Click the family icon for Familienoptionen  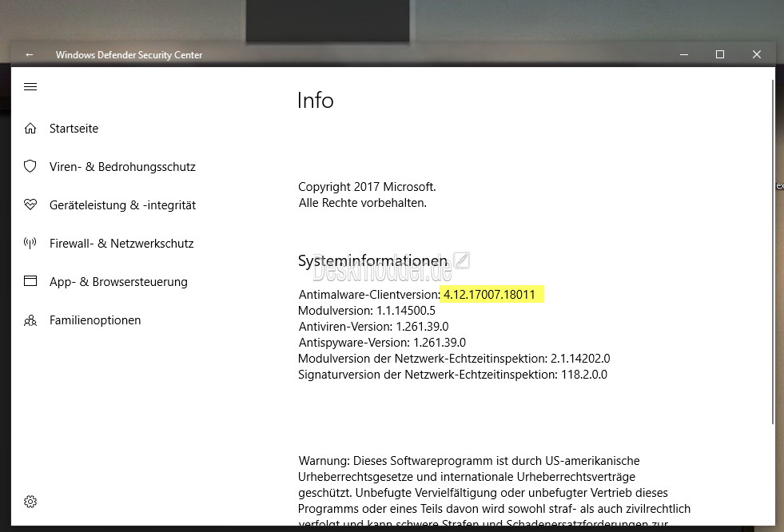(30, 320)
